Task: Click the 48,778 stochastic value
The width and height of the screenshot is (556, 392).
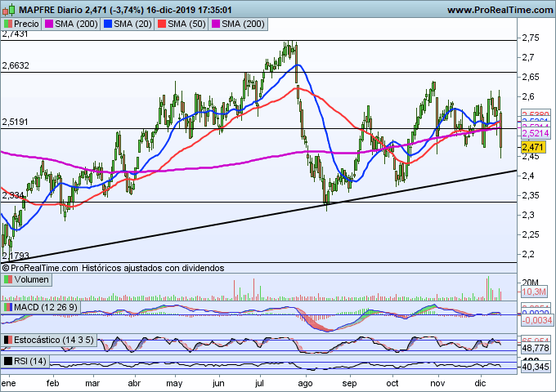Action: point(536,348)
